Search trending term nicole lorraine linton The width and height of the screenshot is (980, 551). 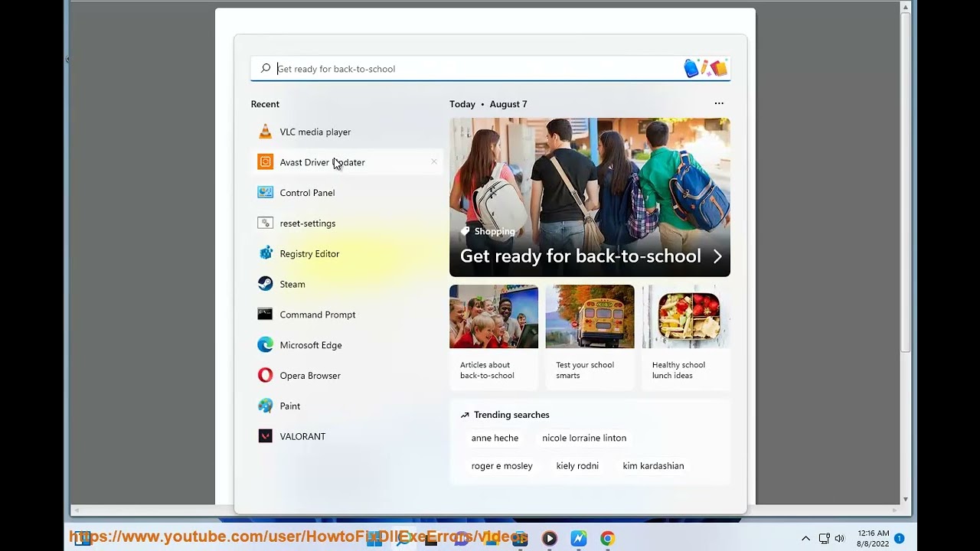point(584,438)
